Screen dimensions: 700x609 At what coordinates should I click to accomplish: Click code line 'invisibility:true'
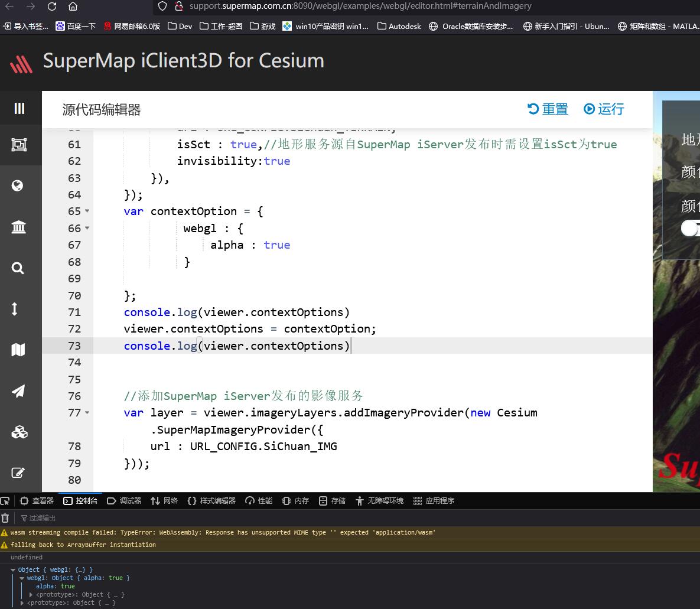tap(233, 161)
